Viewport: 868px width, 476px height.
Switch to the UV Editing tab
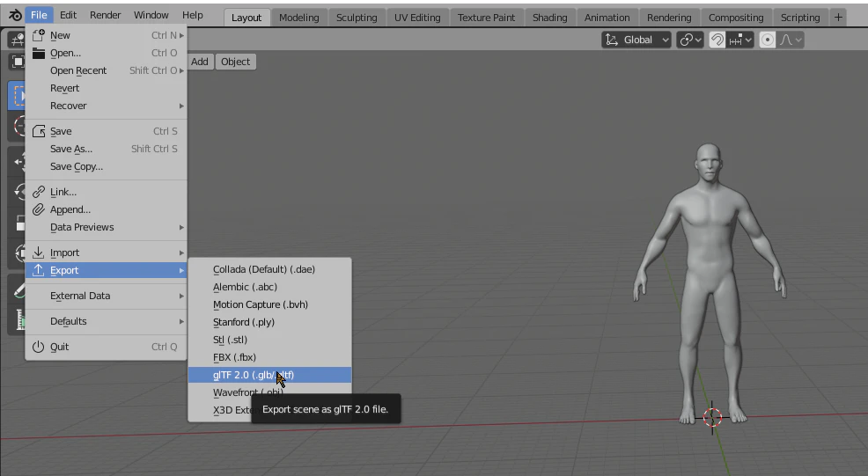(x=417, y=18)
